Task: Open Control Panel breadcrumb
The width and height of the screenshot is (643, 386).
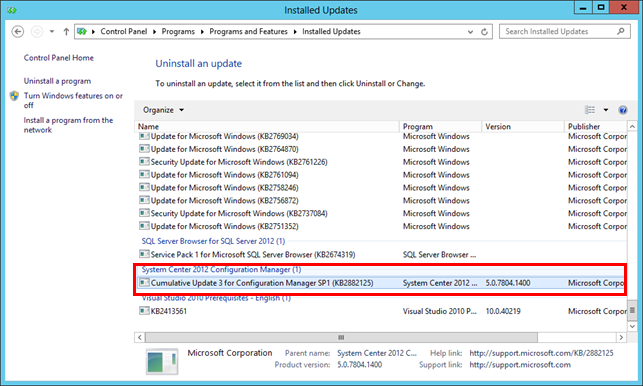Action: click(123, 32)
